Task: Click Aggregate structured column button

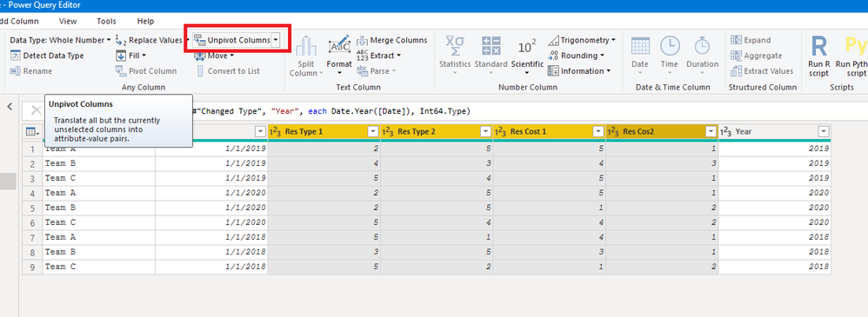Action: click(756, 56)
